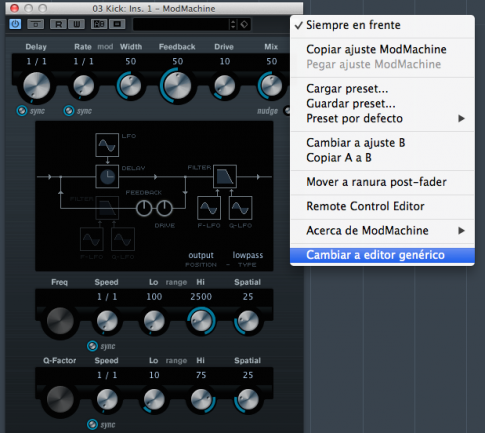
Task: Click lowpass filter type label
Action: (x=248, y=255)
